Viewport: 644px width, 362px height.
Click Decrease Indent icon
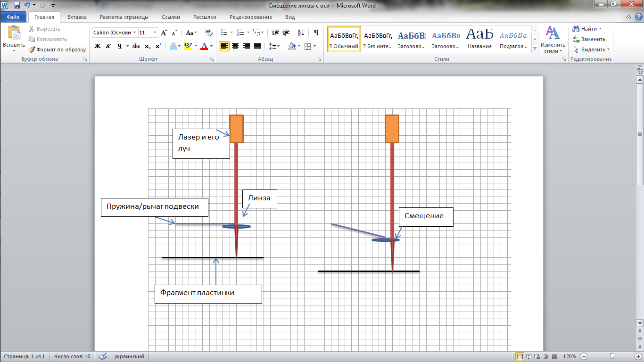point(276,33)
